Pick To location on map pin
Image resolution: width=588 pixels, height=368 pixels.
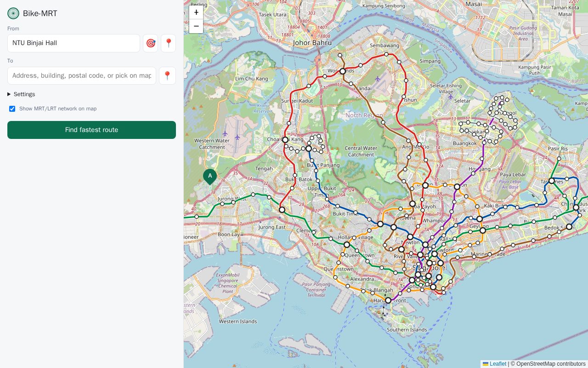pos(168,75)
